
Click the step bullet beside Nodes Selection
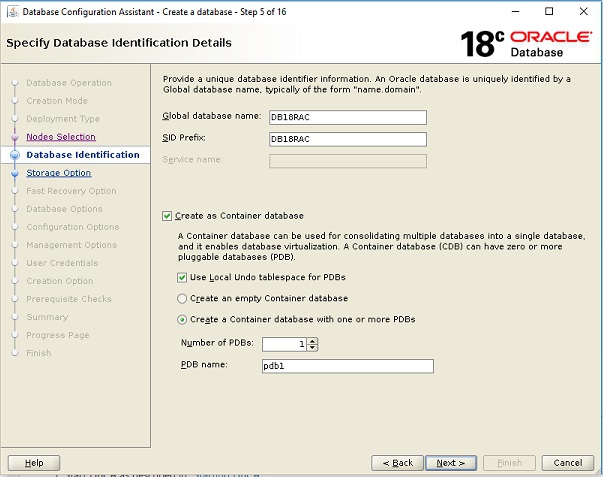pyautogui.click(x=15, y=137)
